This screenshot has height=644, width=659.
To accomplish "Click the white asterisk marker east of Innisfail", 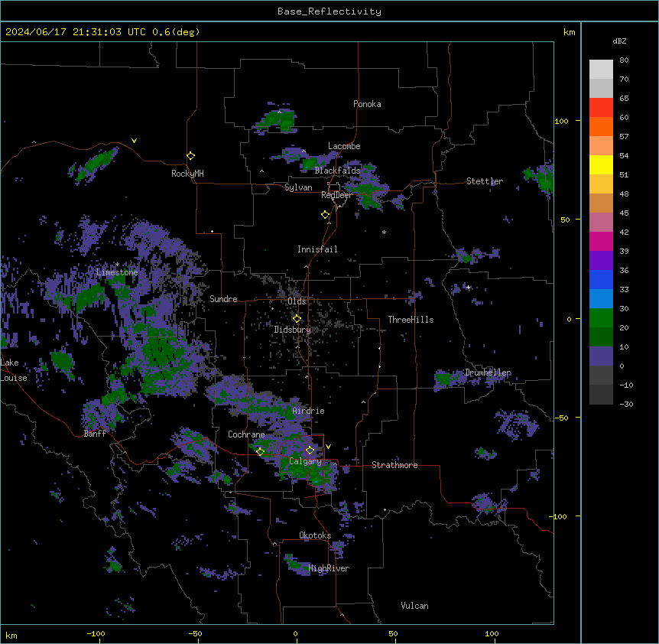I will [384, 232].
